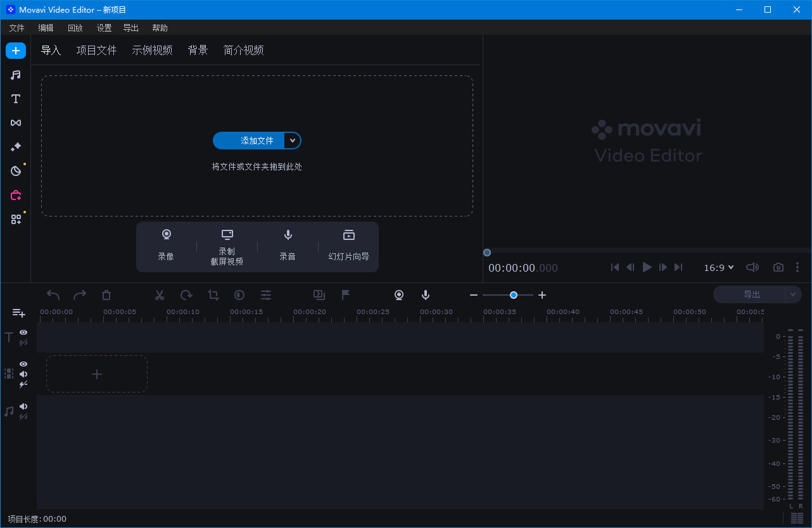This screenshot has height=528, width=812.
Task: Toggle the link icon on the title track
Action: pyautogui.click(x=23, y=343)
